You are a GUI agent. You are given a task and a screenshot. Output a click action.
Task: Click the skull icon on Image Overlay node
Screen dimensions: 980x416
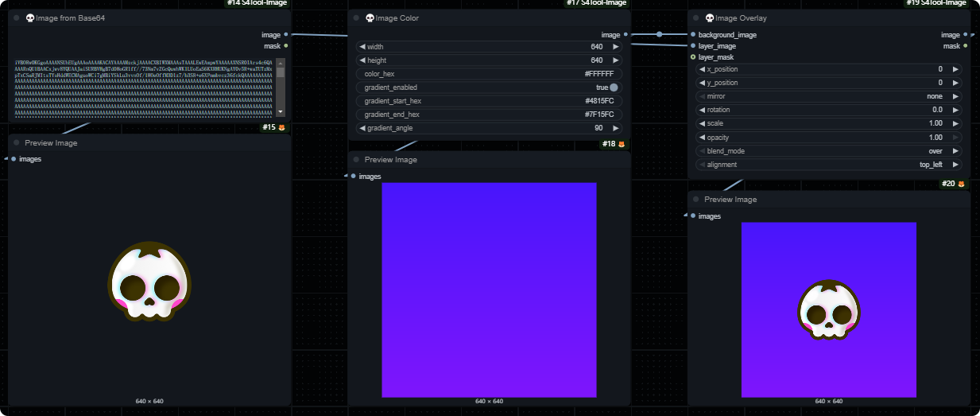(709, 18)
